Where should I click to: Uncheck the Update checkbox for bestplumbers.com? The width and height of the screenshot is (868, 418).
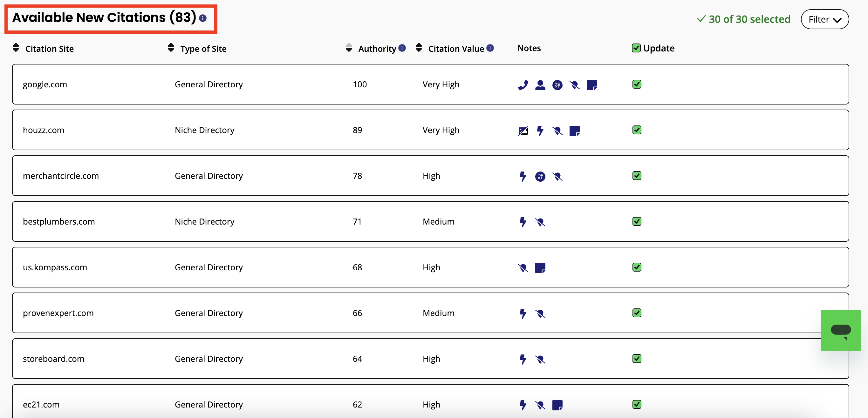637,222
